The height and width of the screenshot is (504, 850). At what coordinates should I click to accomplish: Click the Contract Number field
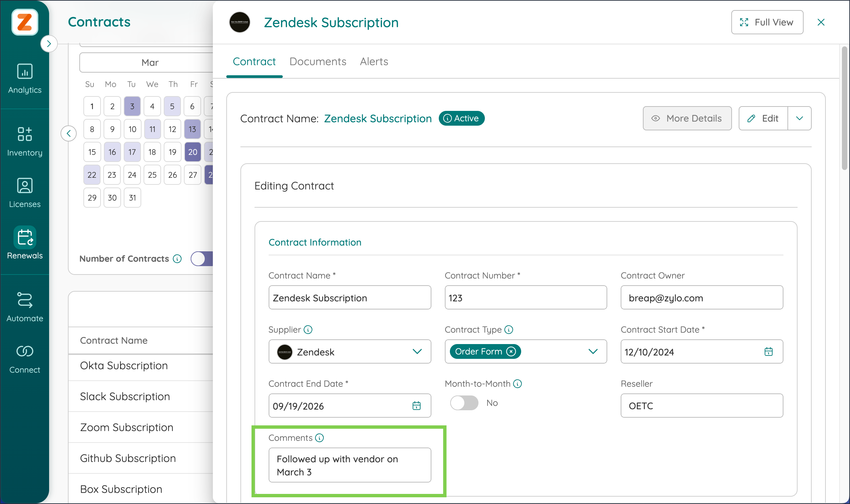pos(526,297)
